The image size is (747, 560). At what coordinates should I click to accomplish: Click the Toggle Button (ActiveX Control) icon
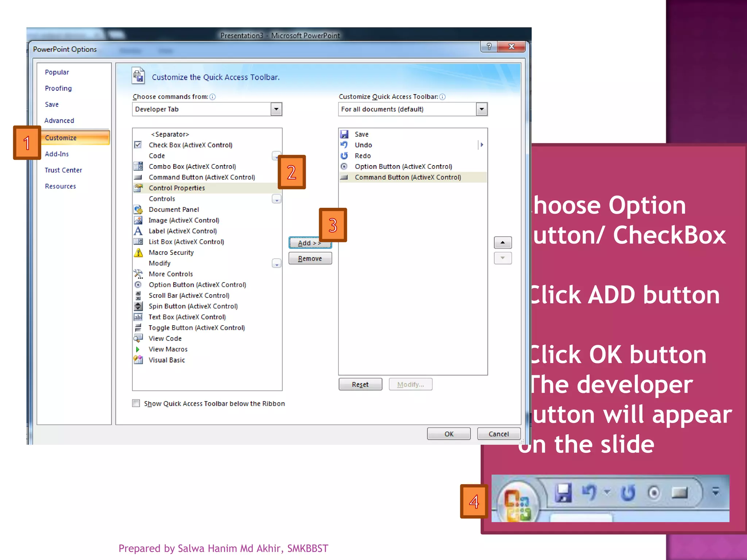pos(138,328)
